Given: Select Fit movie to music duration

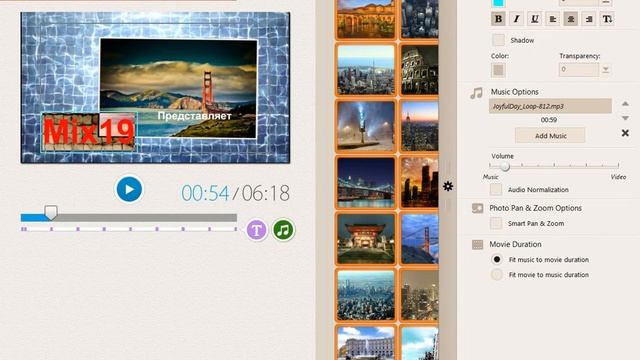Looking at the screenshot, I should [497, 274].
